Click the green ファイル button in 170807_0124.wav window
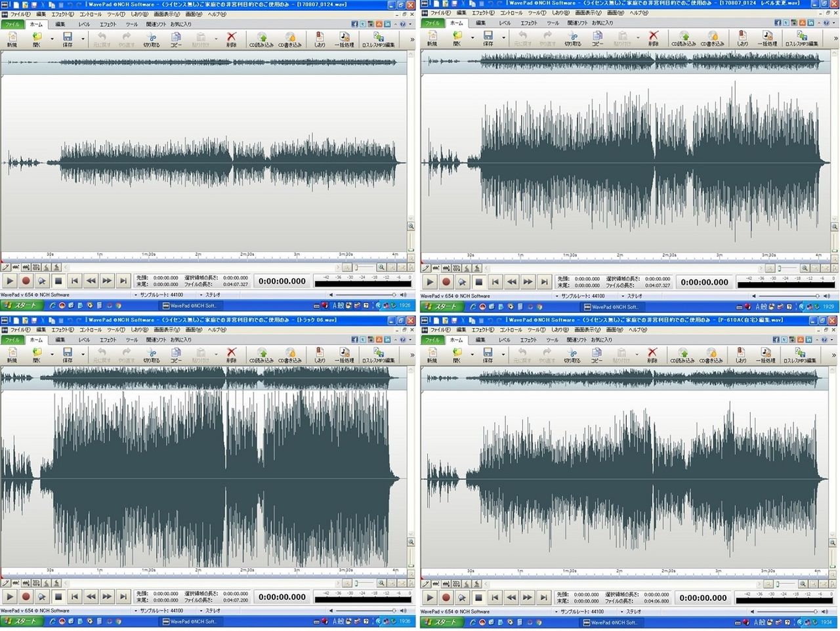The width and height of the screenshot is (840, 631). point(12,24)
